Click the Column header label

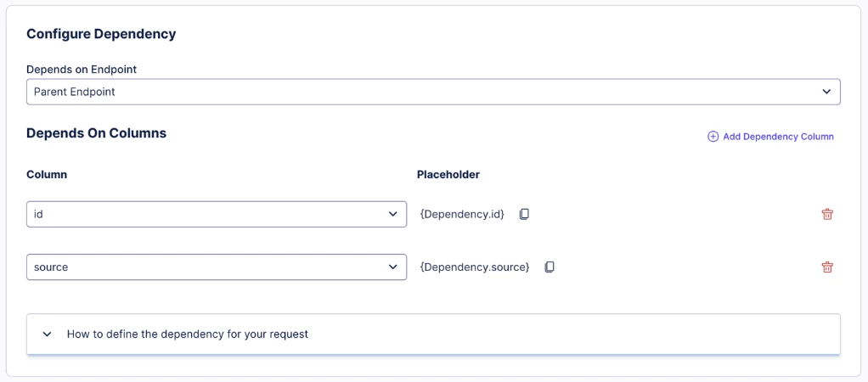coord(47,175)
